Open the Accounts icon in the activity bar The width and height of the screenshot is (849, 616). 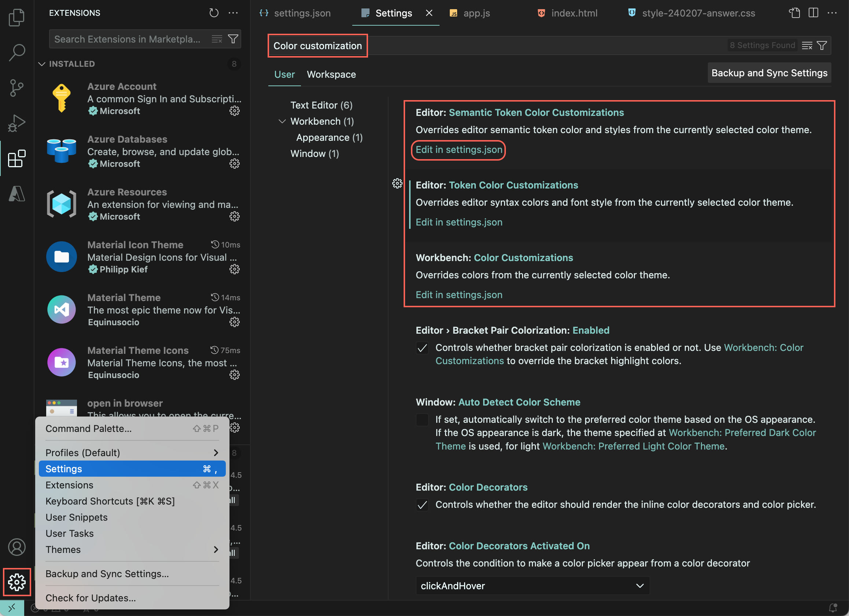[16, 547]
